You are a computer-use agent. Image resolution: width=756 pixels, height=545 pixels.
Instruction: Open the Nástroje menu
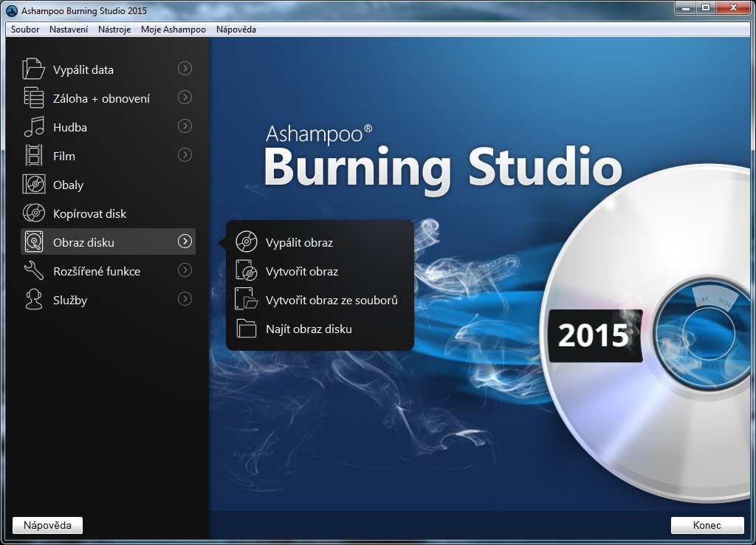pos(114,30)
